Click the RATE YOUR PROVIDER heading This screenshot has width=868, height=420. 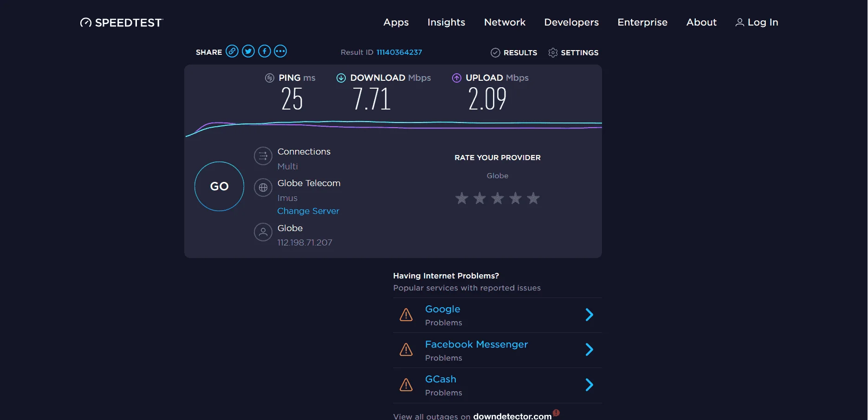tap(498, 158)
